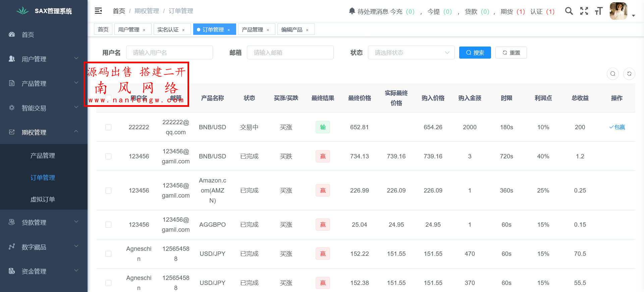Click the round search toggle icon above table

tap(613, 74)
